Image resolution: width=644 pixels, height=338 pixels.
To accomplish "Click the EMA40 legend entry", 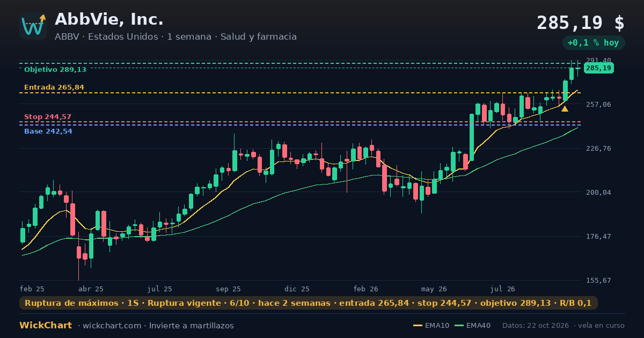I will [472, 326].
